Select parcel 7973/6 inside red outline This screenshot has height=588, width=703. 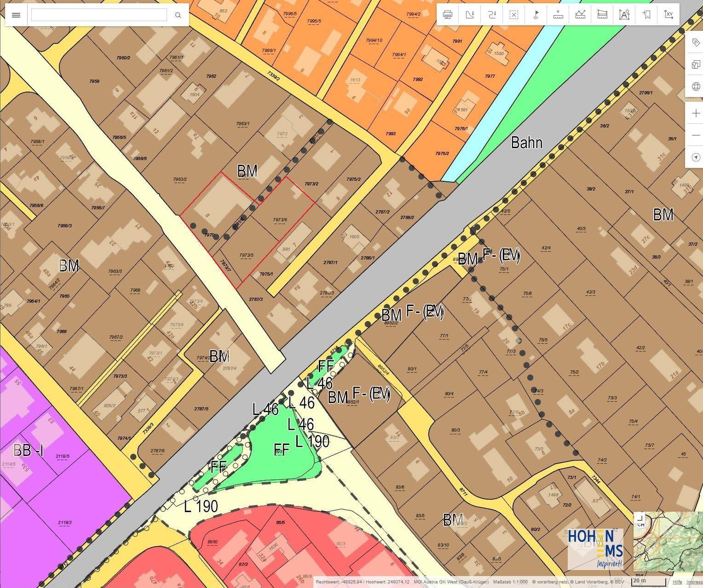[280, 220]
